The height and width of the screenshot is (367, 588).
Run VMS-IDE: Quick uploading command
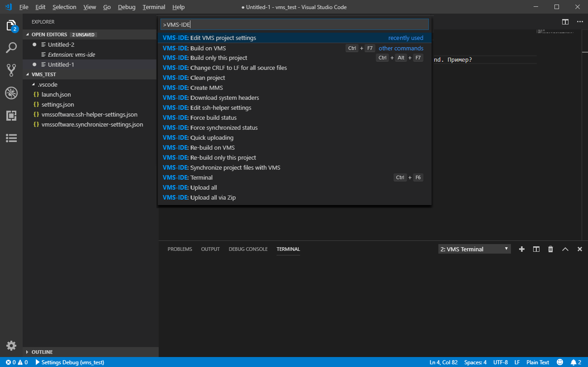pyautogui.click(x=295, y=137)
